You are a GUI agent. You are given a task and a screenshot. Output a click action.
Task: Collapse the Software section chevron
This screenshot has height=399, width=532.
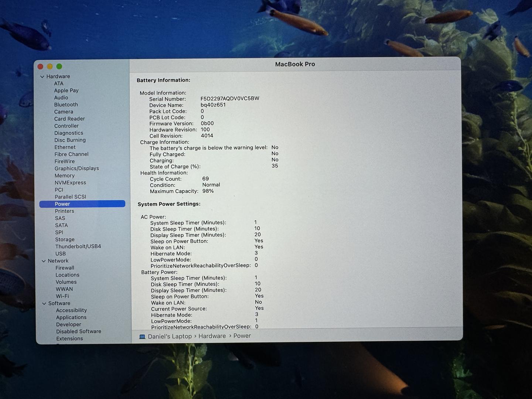click(x=44, y=304)
